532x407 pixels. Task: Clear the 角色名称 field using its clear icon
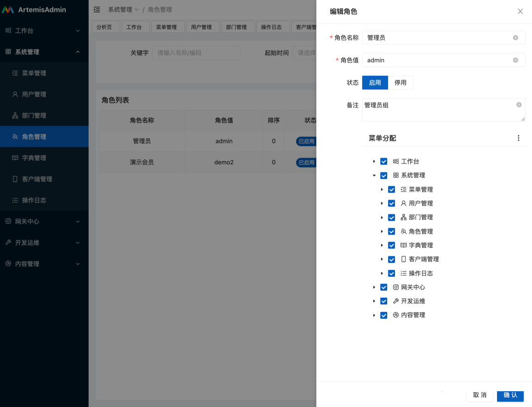pos(515,37)
